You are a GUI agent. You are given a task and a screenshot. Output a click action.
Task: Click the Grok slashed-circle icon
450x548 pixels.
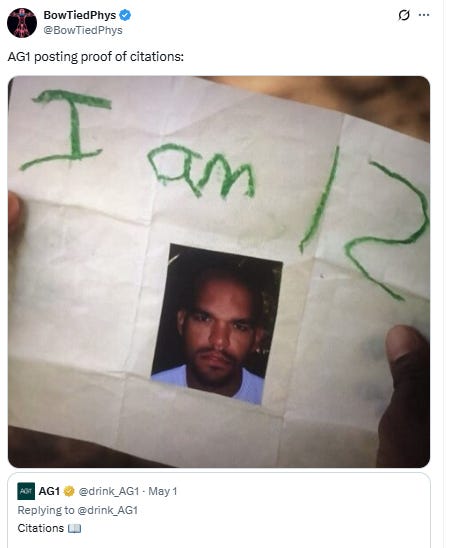coord(404,15)
